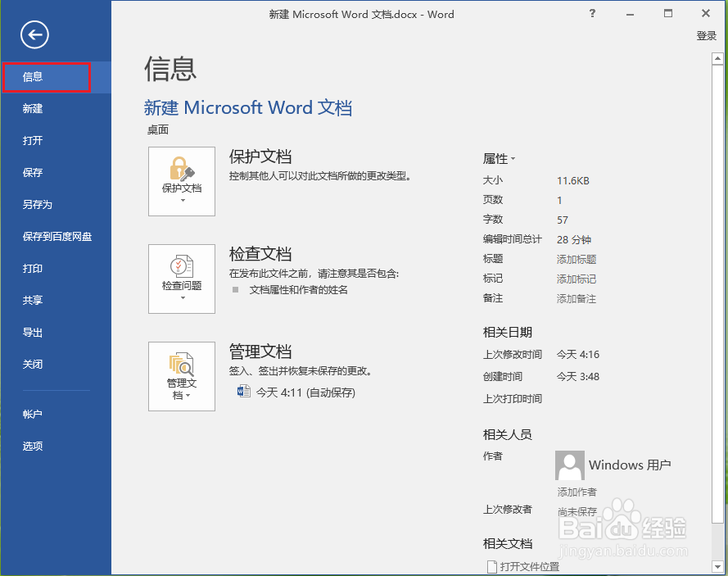Click 添加标记 to add a tag

(577, 279)
